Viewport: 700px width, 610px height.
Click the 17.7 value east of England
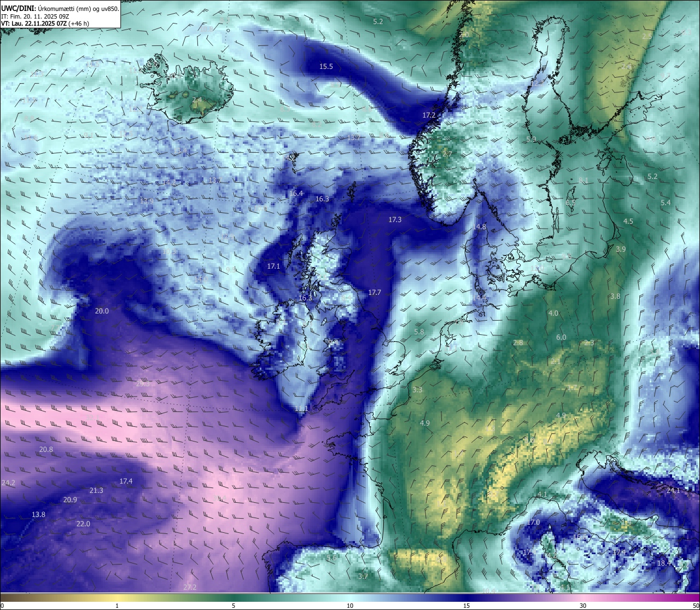374,292
